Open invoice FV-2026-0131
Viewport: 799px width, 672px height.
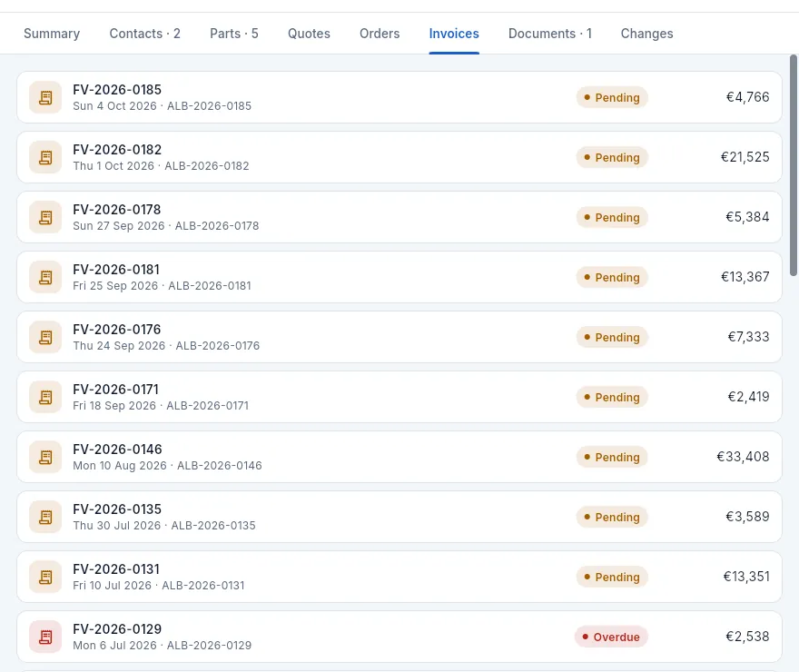pos(399,577)
